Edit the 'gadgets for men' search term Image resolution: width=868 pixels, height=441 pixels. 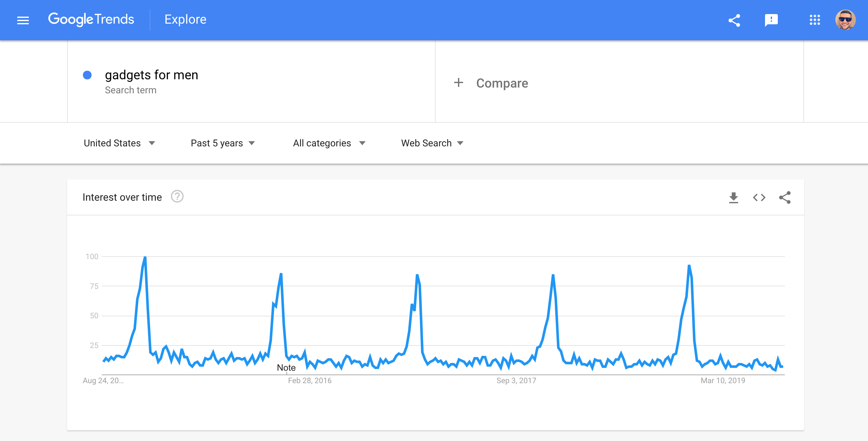[151, 75]
